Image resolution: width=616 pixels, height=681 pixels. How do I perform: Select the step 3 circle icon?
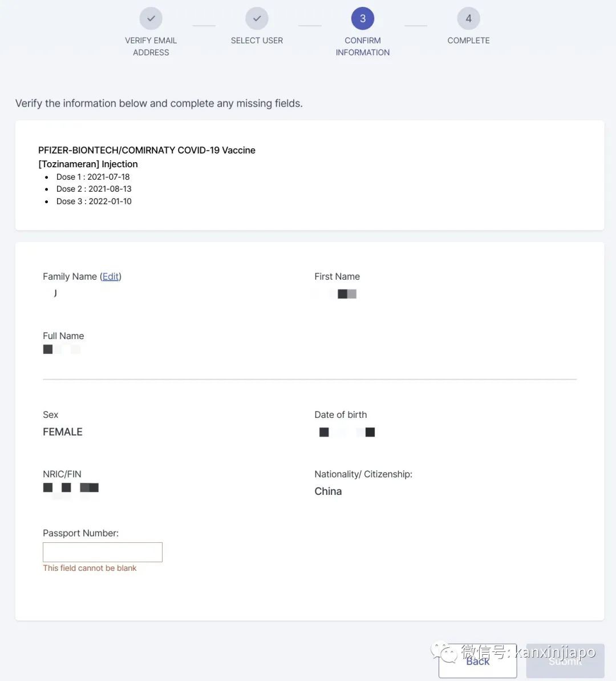pyautogui.click(x=363, y=19)
